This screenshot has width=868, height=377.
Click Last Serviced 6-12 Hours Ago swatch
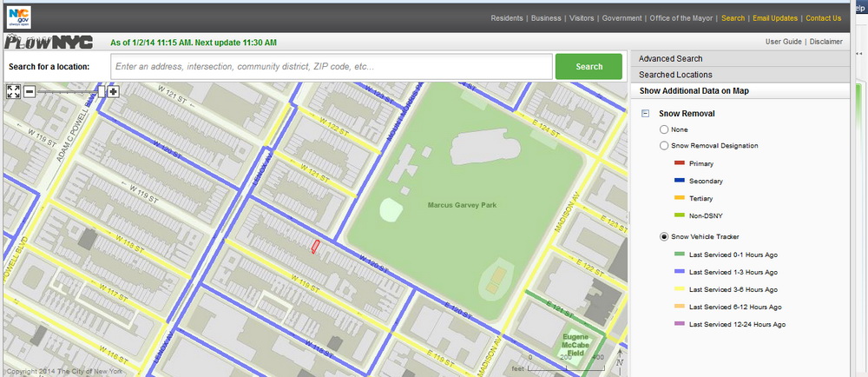coord(680,307)
